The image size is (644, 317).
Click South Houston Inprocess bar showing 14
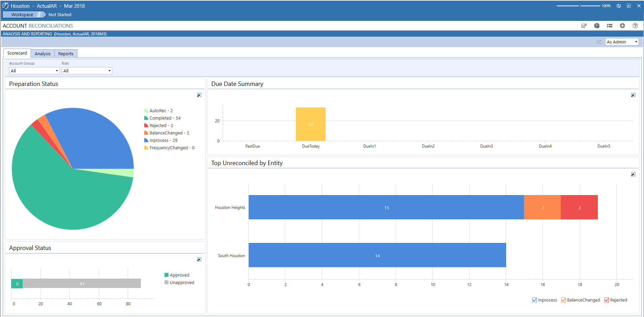(377, 255)
